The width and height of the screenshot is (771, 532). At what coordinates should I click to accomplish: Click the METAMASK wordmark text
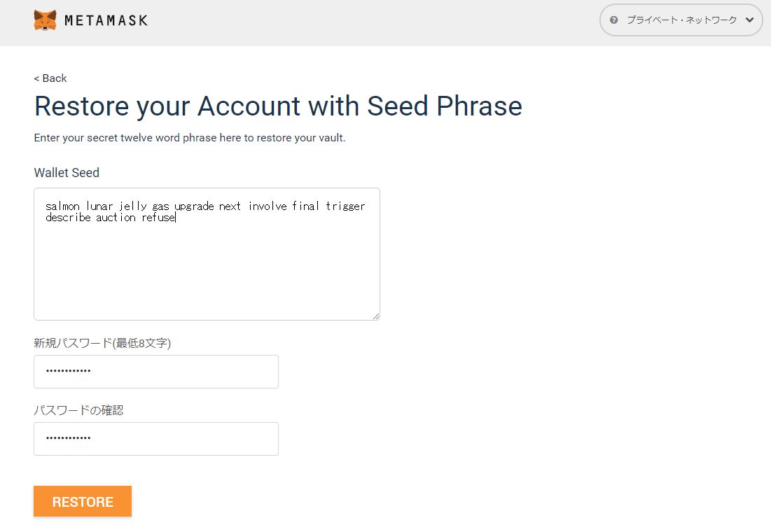point(106,21)
